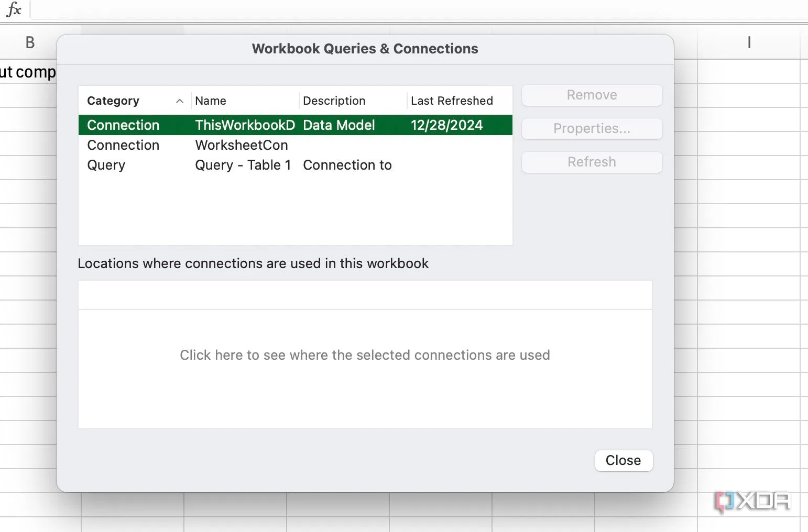Click here to see where connections are used
This screenshot has width=808, height=532.
365,355
